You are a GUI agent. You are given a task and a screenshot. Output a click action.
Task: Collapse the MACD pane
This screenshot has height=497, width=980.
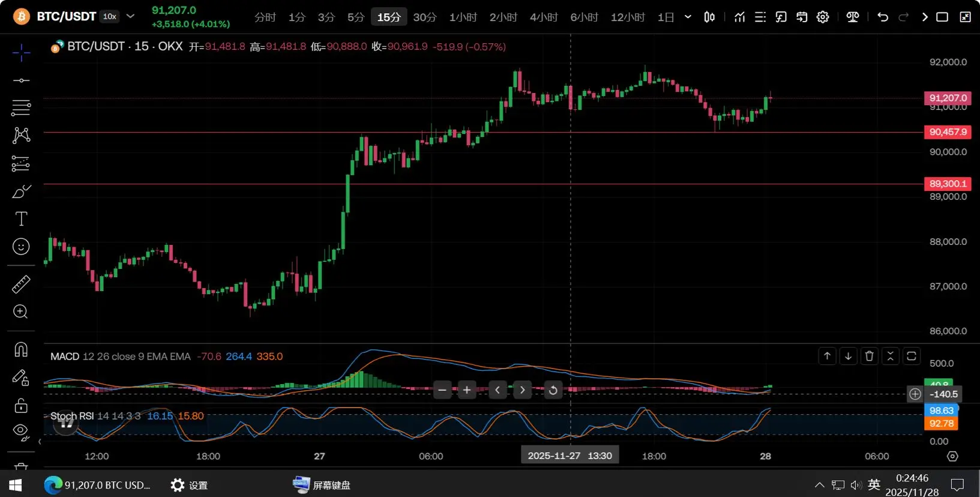890,356
